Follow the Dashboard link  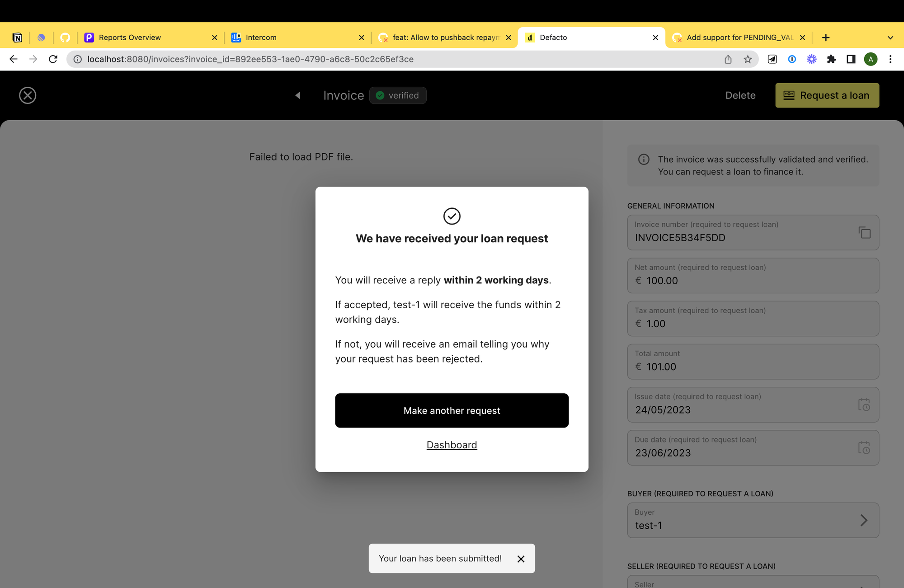tap(452, 445)
